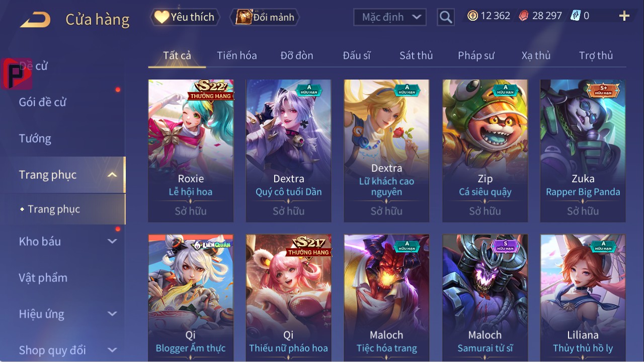Collapse the Trang phục sidebar section
The width and height of the screenshot is (644, 362).
point(112,175)
